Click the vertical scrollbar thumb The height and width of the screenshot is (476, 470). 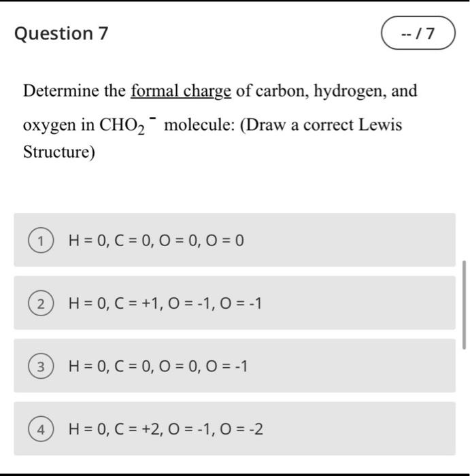pyautogui.click(x=464, y=305)
